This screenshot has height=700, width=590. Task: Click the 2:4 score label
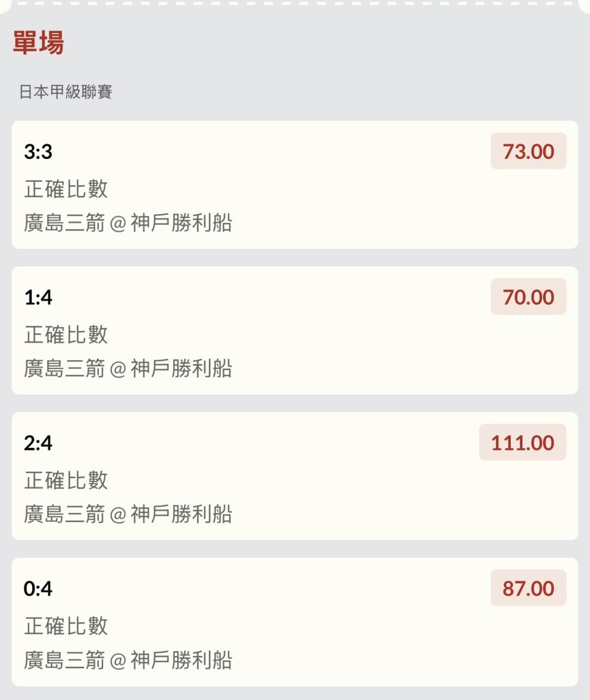38,443
